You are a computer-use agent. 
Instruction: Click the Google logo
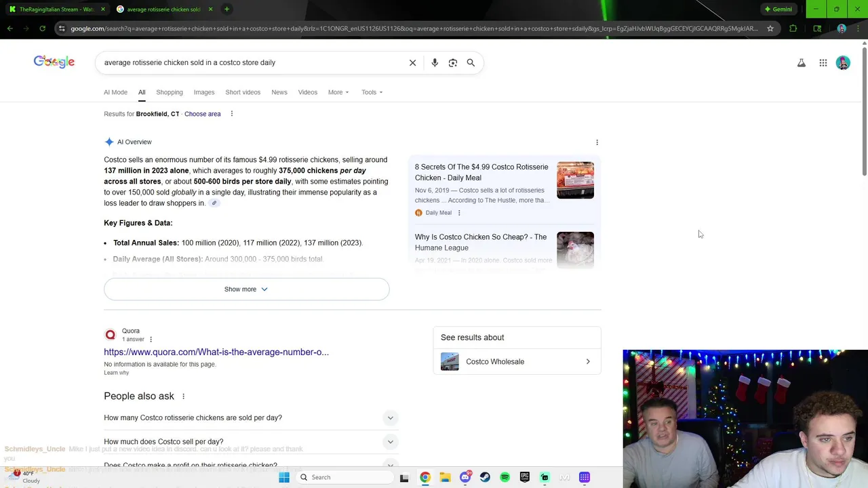point(54,62)
